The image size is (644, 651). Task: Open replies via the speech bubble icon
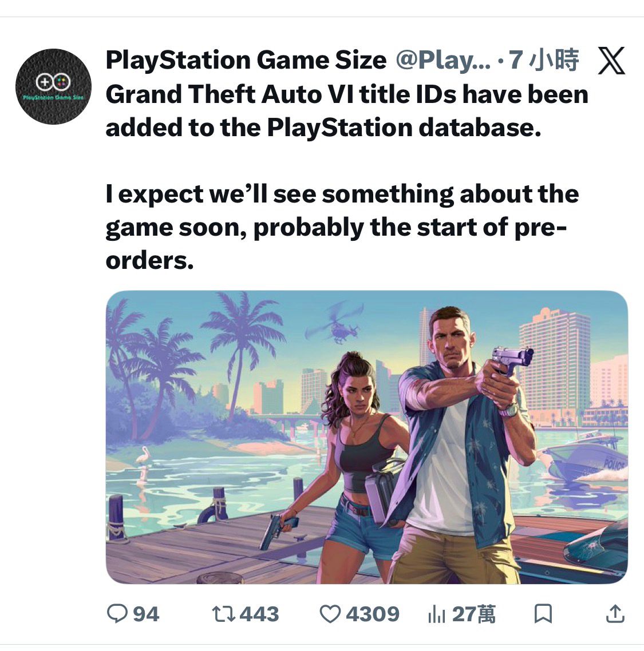(x=117, y=614)
